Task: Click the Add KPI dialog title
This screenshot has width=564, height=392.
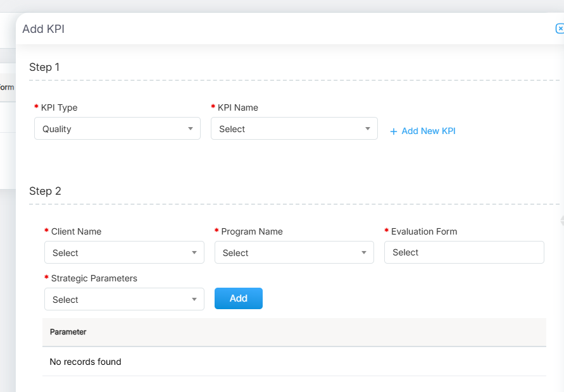Action: tap(43, 29)
